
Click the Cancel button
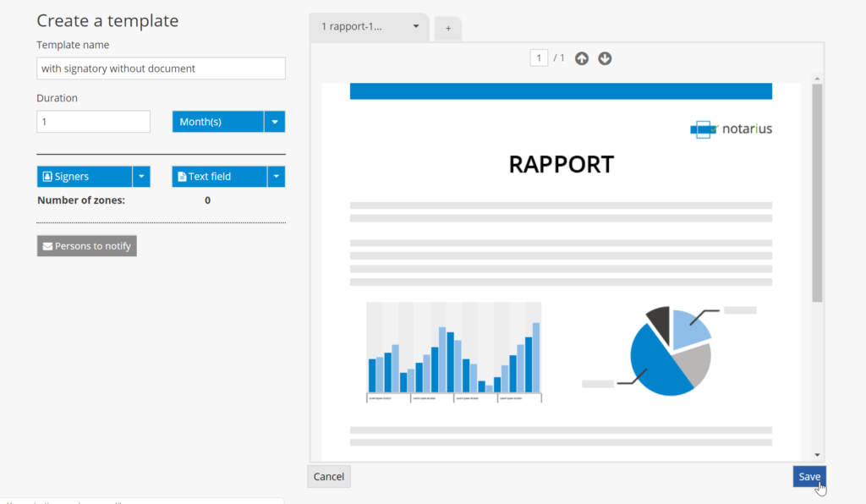coord(328,477)
